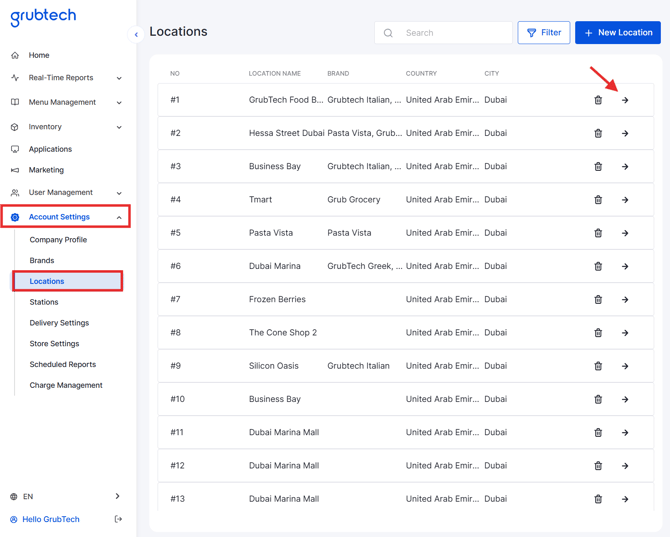Click the New Location button
The width and height of the screenshot is (670, 537).
618,32
